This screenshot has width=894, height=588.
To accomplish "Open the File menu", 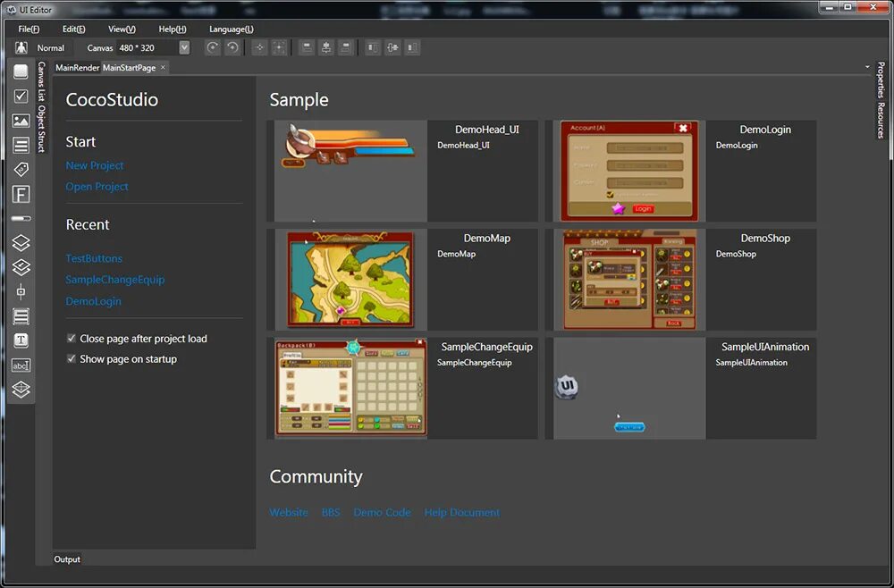I will tap(29, 29).
